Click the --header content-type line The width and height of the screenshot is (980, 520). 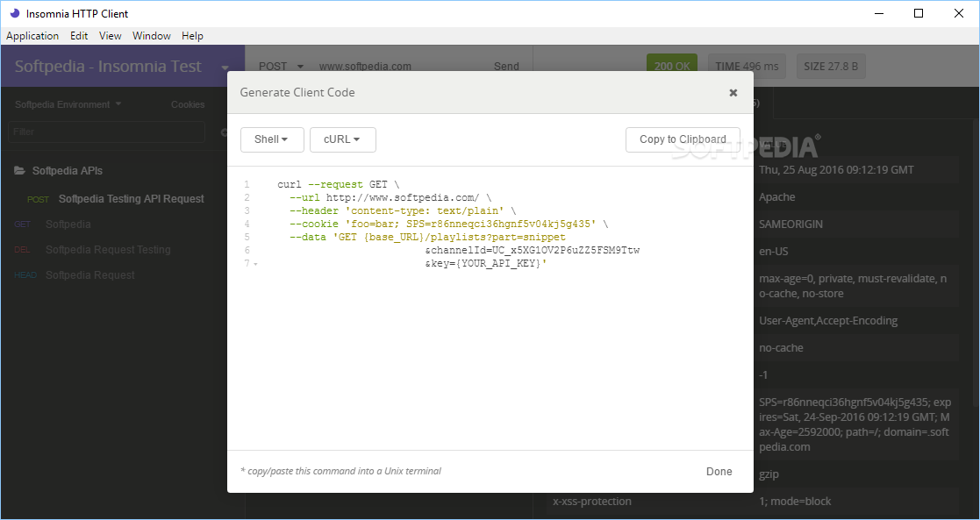(x=403, y=210)
